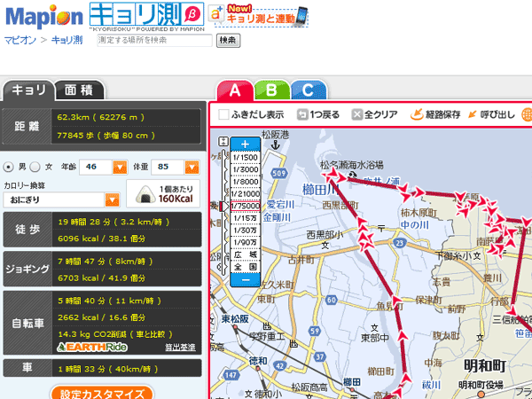The width and height of the screenshot is (532, 399).
Task: Click the 設定カスタマイズ button
Action: [102, 393]
